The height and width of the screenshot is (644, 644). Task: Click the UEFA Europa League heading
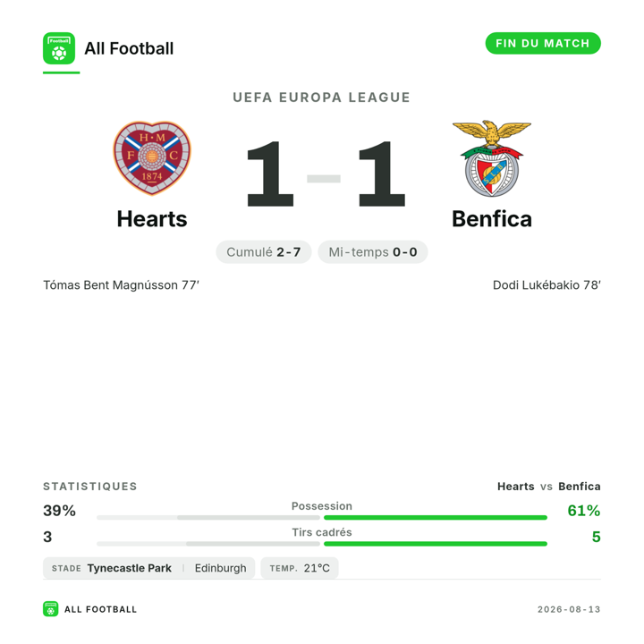(322, 97)
